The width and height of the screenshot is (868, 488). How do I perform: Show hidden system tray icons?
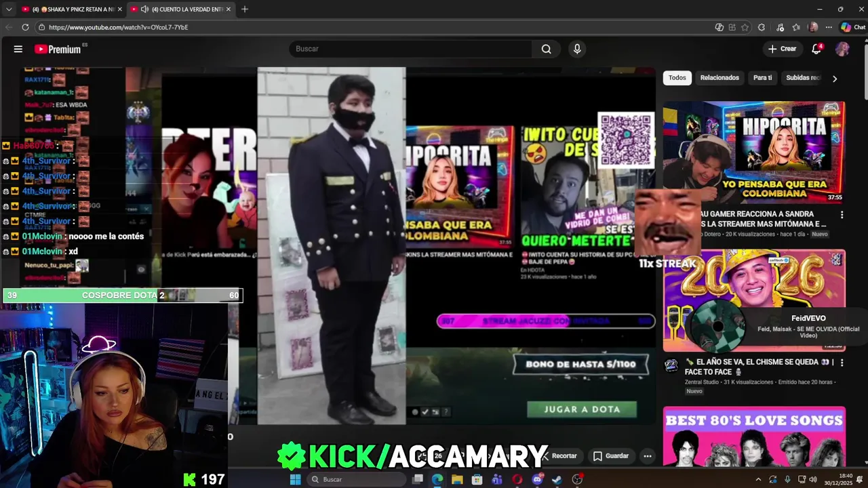(758, 479)
